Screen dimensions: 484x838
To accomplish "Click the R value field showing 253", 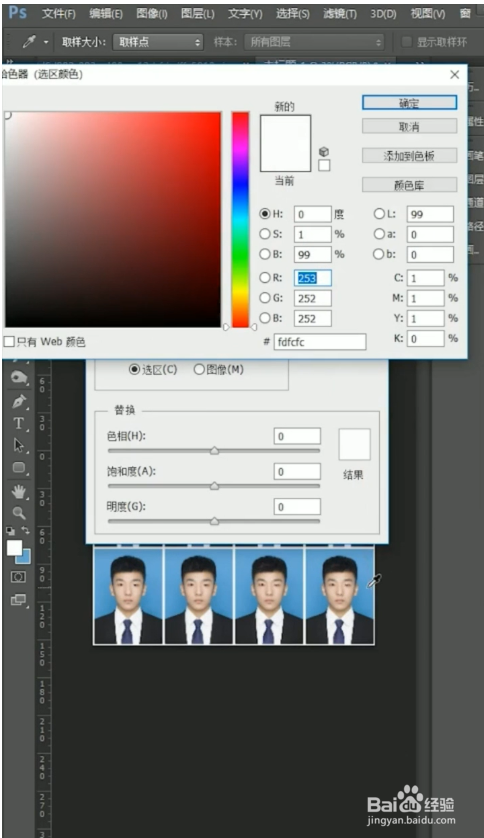I will pos(313,278).
